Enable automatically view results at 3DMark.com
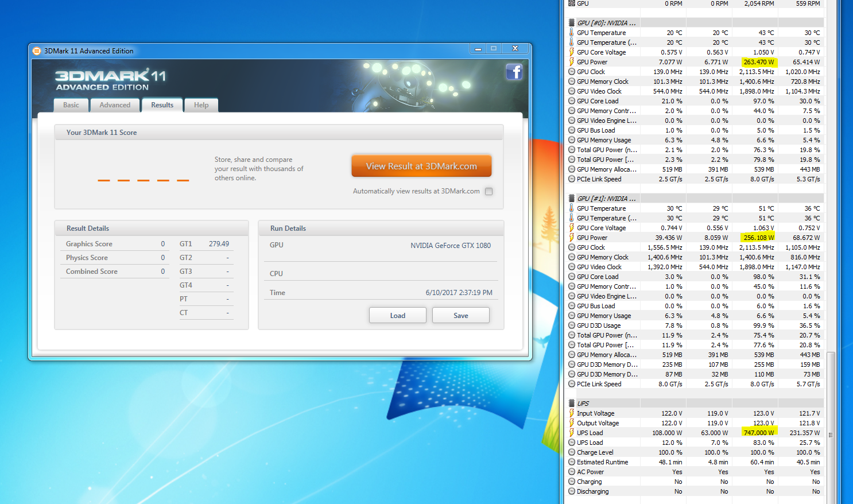Screen dimensions: 853x504 point(488,192)
